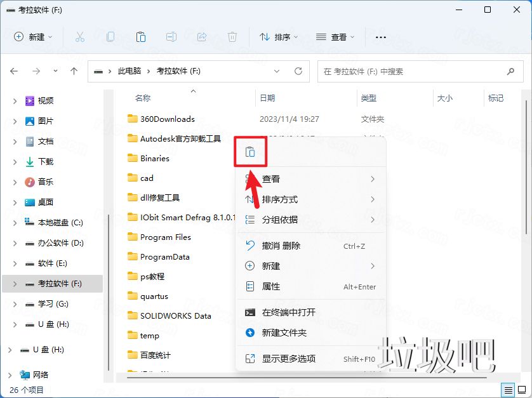Select 音乐 in the sidebar
This screenshot has height=398, width=532.
[x=45, y=182]
